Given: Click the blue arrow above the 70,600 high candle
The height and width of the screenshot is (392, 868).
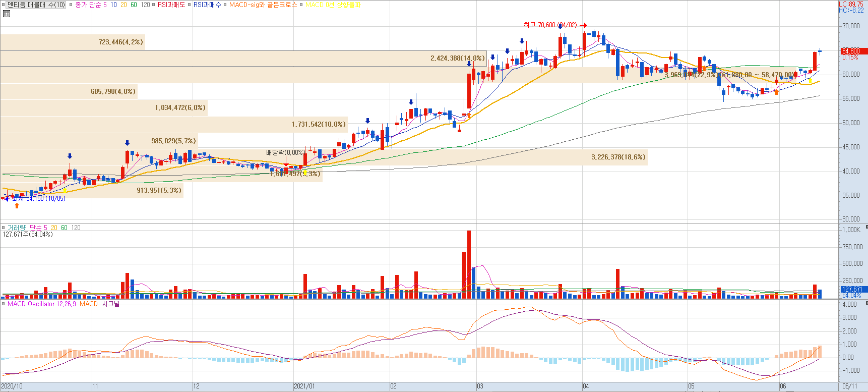Looking at the screenshot, I should pos(560,26).
